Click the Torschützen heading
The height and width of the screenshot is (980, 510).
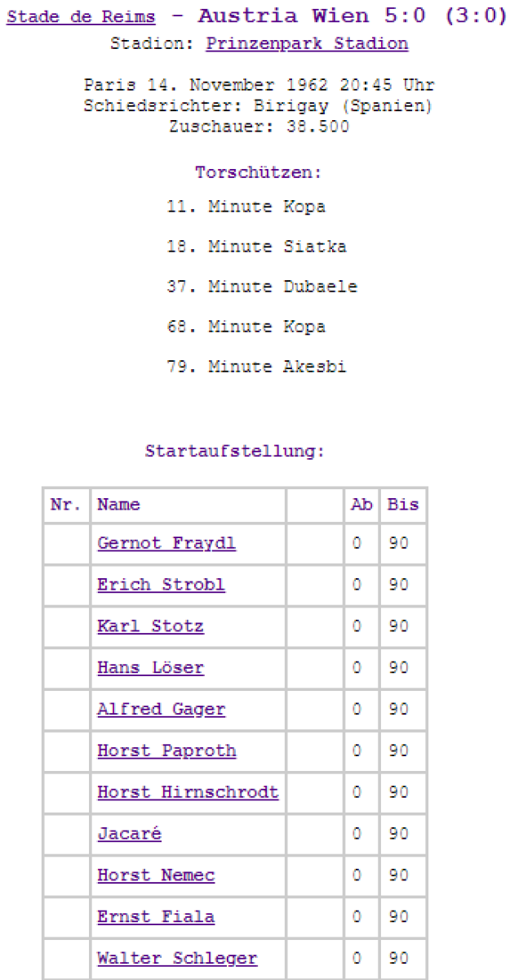tap(258, 173)
